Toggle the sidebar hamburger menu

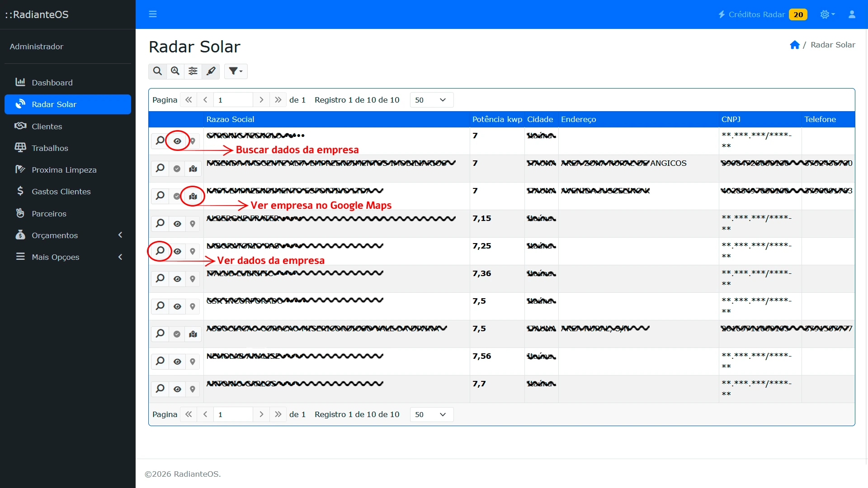point(153,14)
